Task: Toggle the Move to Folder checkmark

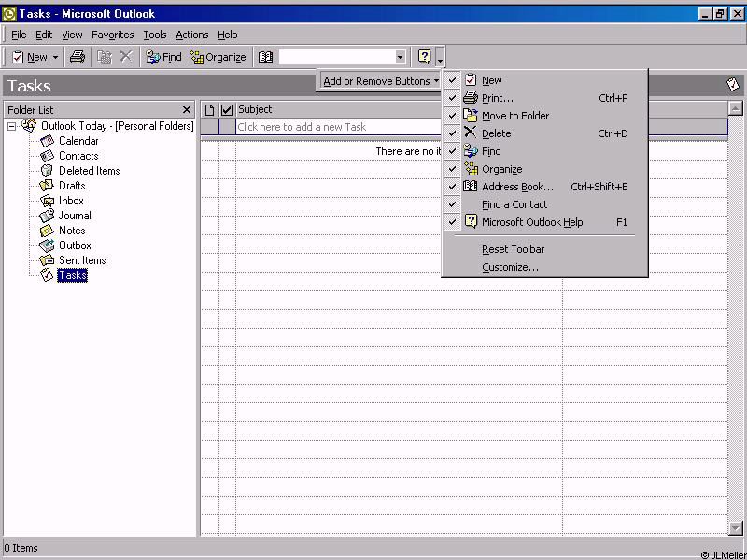Action: pos(453,116)
